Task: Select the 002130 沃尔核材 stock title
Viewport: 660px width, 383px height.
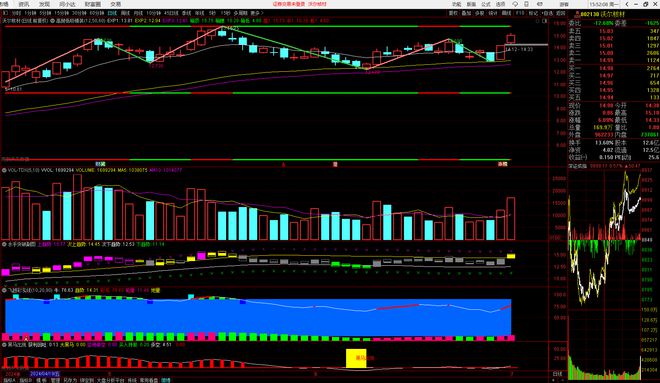Action: click(x=603, y=15)
